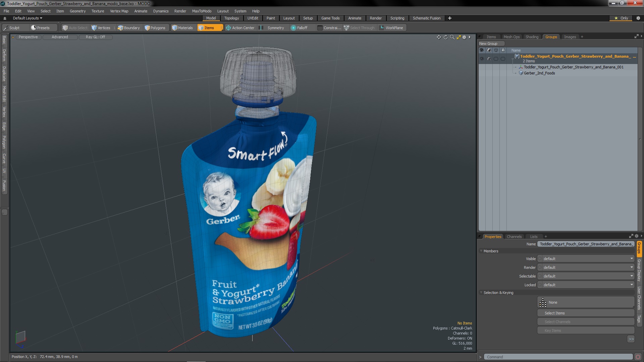Open the Locked dropdown

(586, 285)
